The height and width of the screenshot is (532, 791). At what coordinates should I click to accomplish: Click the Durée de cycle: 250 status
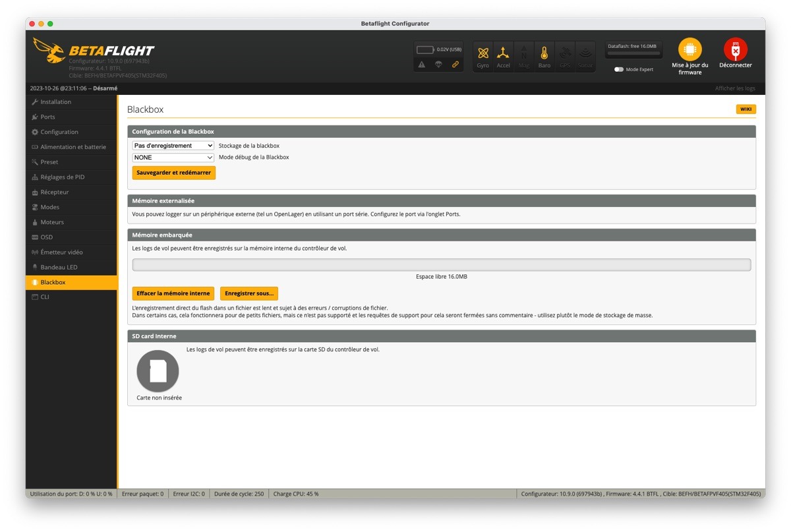239,494
